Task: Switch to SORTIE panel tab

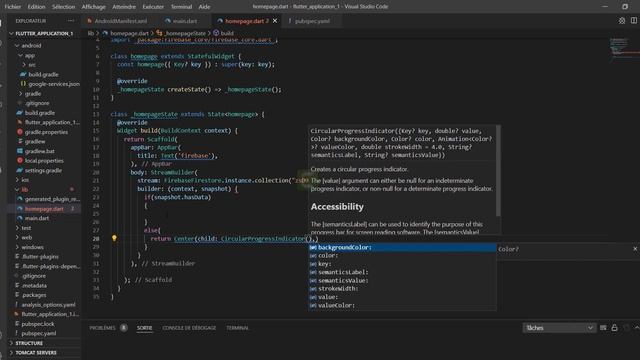Action: [144, 328]
